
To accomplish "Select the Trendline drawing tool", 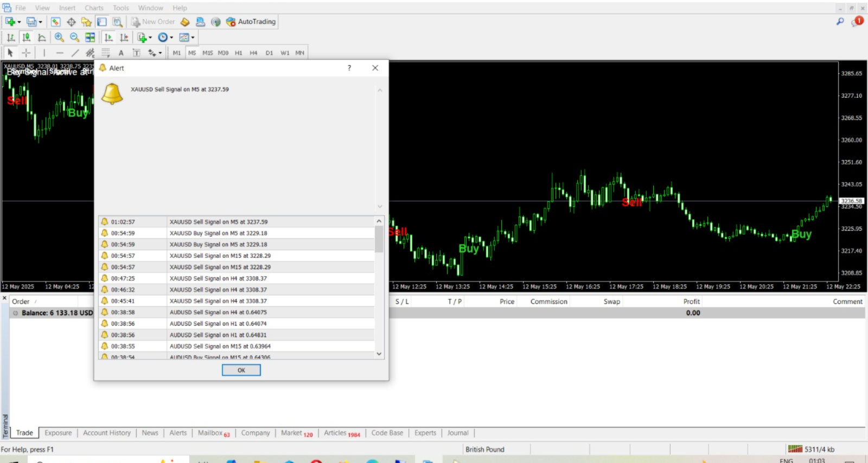I will coord(75,53).
